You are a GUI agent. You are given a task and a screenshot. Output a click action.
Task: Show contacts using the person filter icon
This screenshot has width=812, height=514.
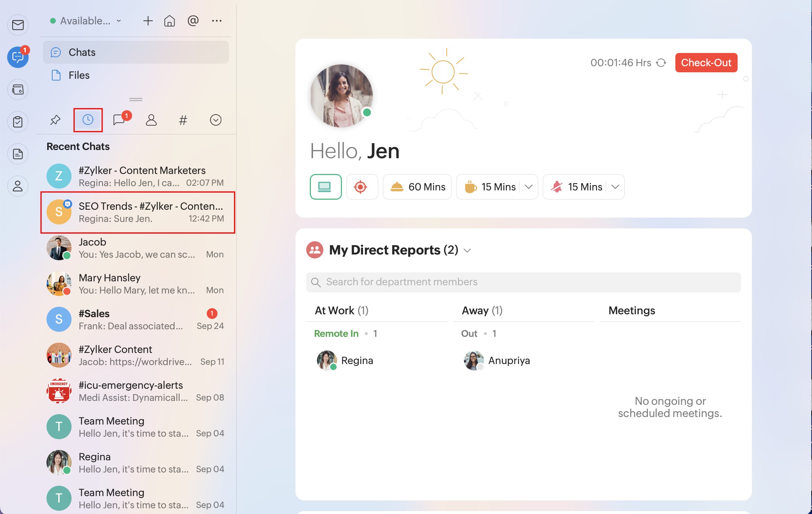[151, 120]
